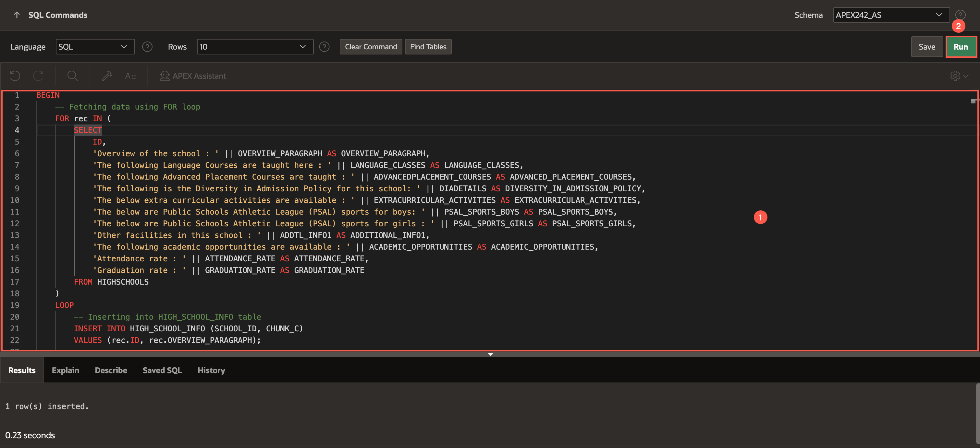Viewport: 980px width, 448px height.
Task: Switch to the Describe tab
Action: (111, 370)
